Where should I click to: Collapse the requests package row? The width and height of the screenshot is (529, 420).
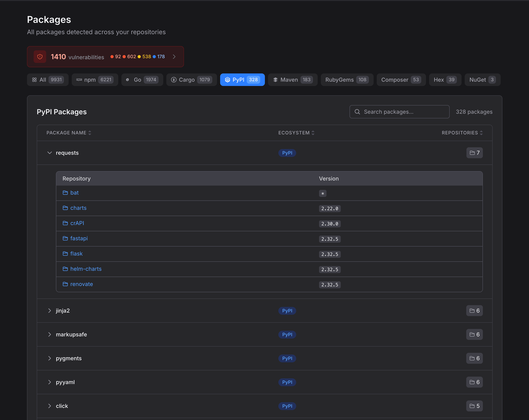tap(49, 153)
